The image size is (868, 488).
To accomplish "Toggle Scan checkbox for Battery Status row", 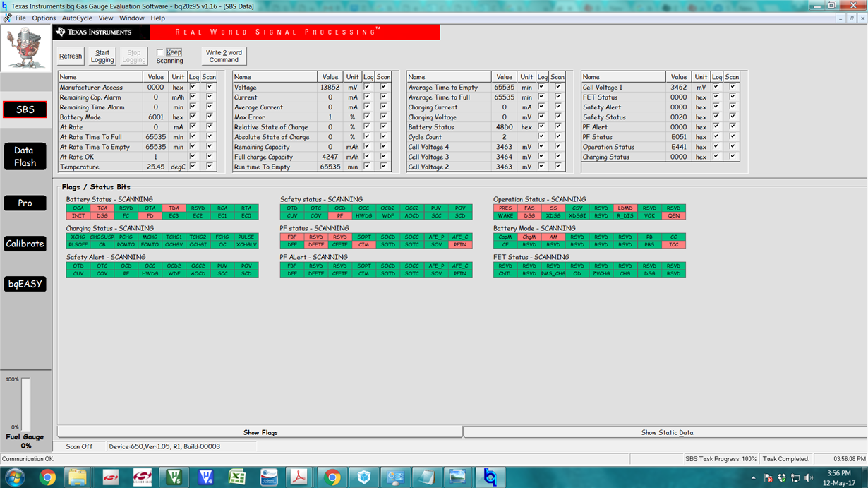I will 558,126.
